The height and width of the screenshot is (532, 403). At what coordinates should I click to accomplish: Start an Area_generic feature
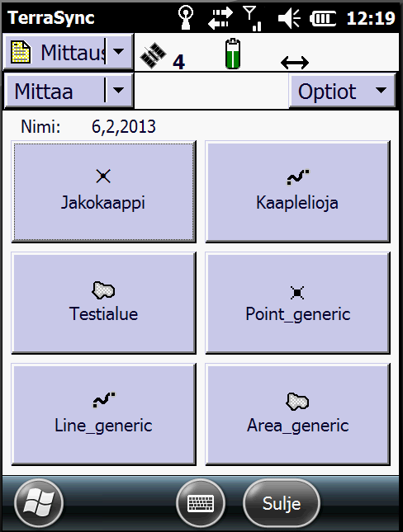[297, 414]
